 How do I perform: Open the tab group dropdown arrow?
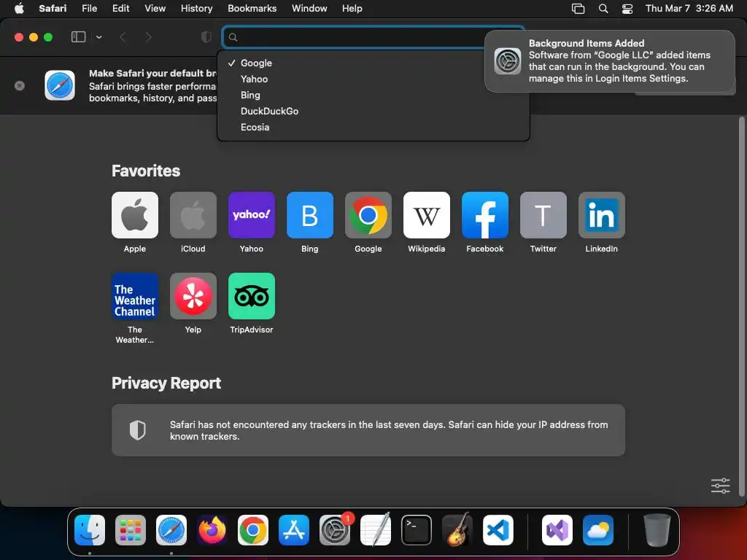(98, 37)
